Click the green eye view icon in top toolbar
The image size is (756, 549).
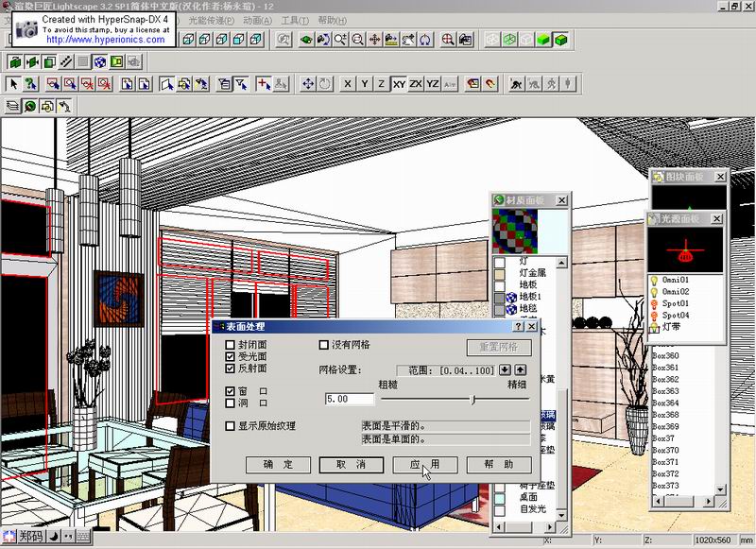point(306,40)
